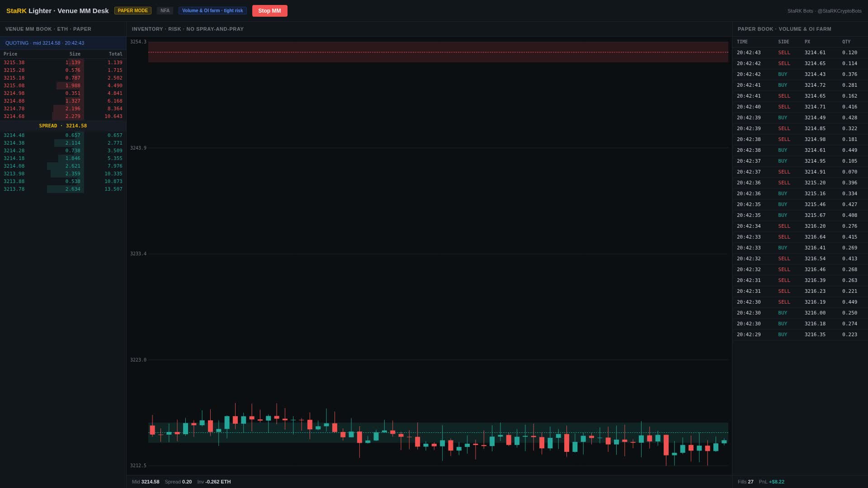This screenshot has width=868, height=488.
Task: Click the QUOTING mid 3214.58 status line
Action: (45, 43)
